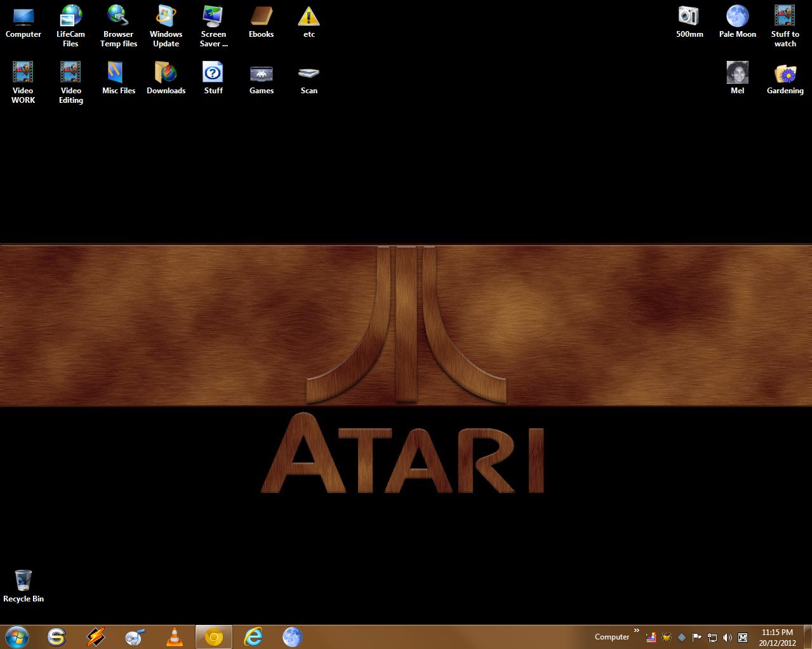Screen dimensions: 812x649
Task: Select the Screen Saver desktop shortcut
Action: tap(213, 26)
